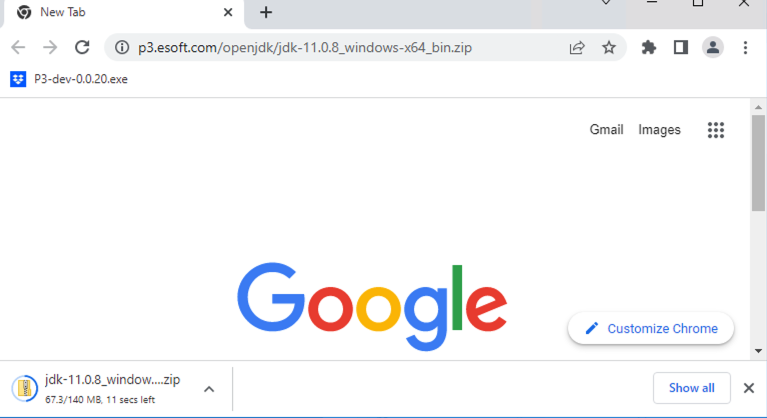The width and height of the screenshot is (767, 418).
Task: Go back using the back arrow
Action: click(x=18, y=47)
